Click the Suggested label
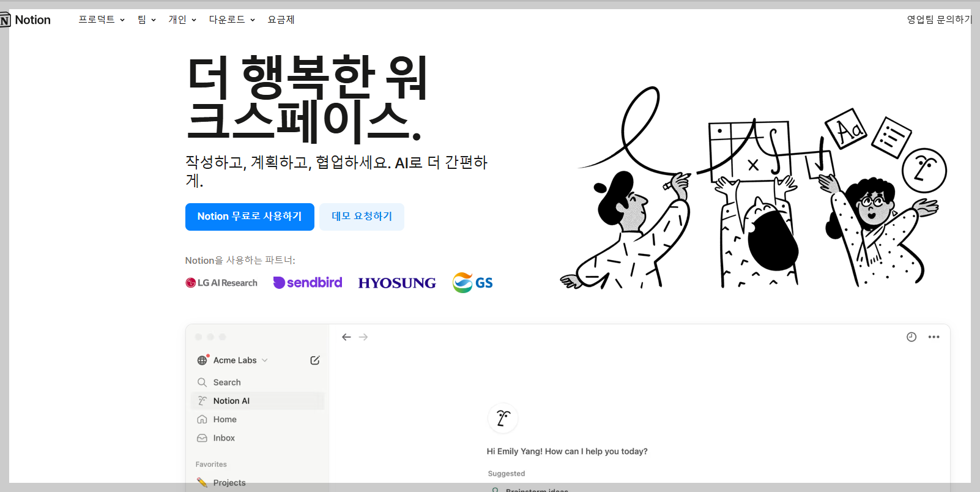980x492 pixels. [x=507, y=474]
